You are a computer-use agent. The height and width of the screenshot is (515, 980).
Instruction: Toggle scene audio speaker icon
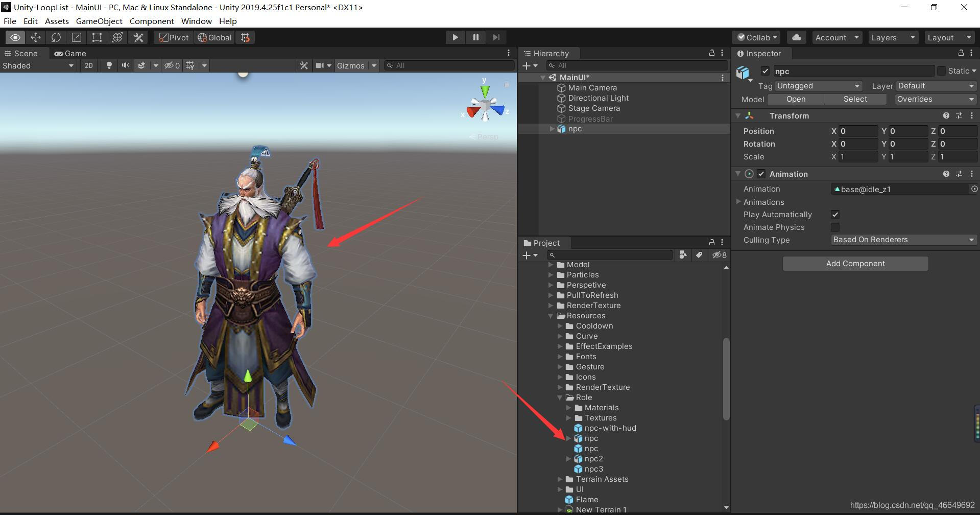125,65
